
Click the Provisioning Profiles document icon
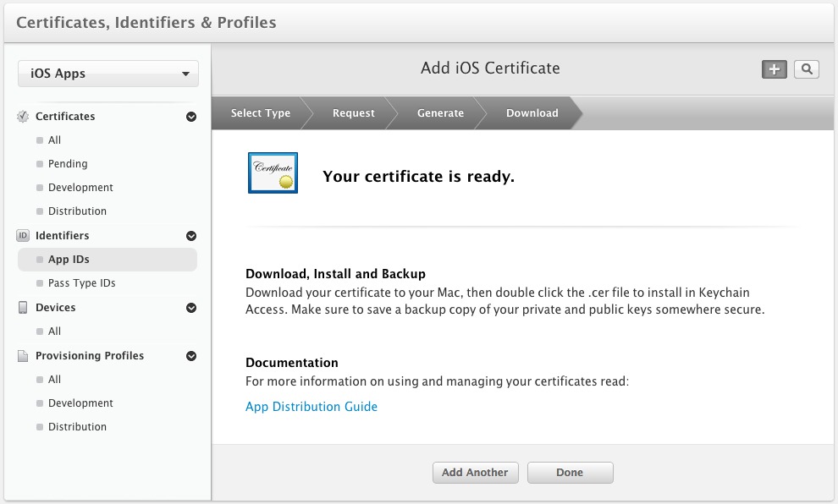pyautogui.click(x=24, y=356)
